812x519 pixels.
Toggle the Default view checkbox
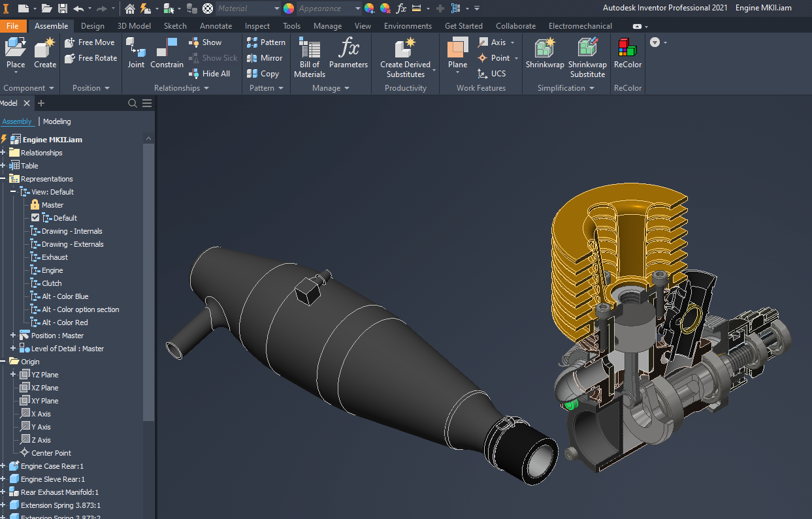pos(35,218)
